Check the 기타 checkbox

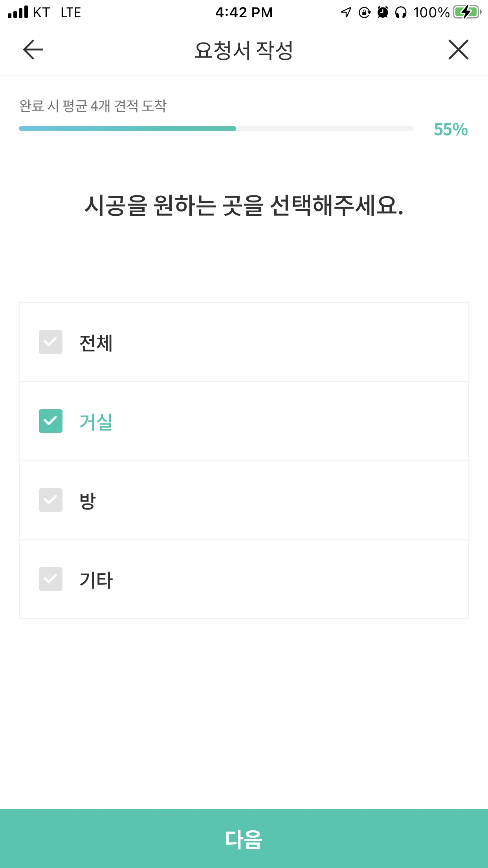click(51, 579)
